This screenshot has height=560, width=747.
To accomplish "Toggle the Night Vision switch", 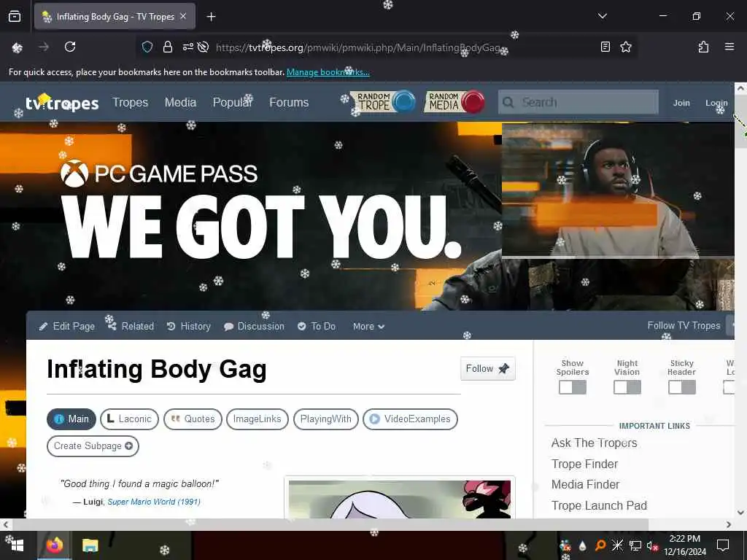I will tap(627, 387).
